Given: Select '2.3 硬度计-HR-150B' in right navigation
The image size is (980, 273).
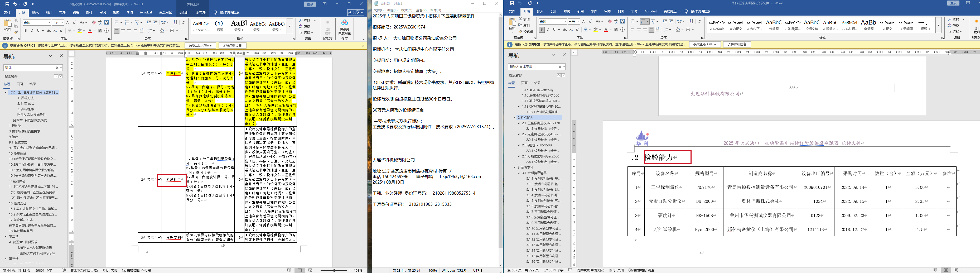Looking at the screenshot, I should coord(537,145).
